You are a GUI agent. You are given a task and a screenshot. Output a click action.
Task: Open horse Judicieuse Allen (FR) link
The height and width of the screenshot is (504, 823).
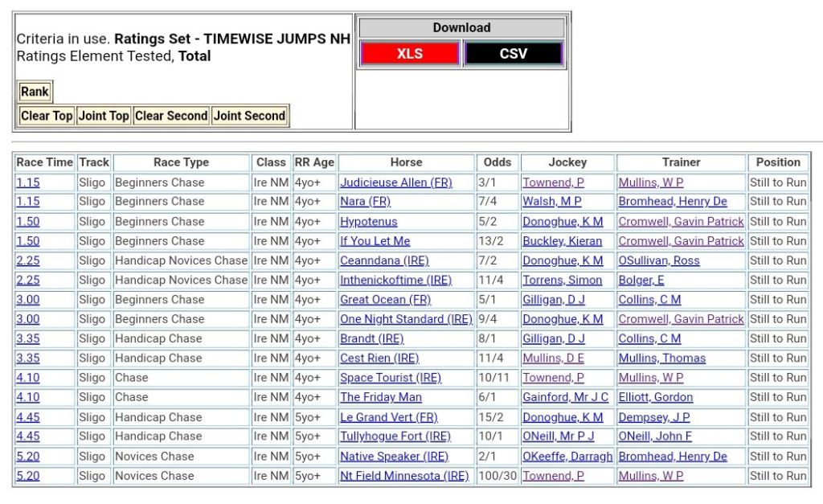pyautogui.click(x=395, y=182)
